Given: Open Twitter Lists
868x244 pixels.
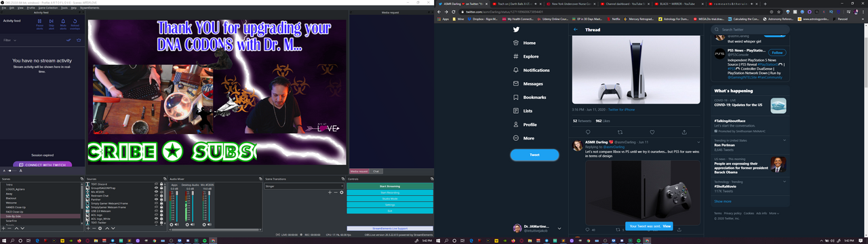Looking at the screenshot, I should [x=524, y=110].
